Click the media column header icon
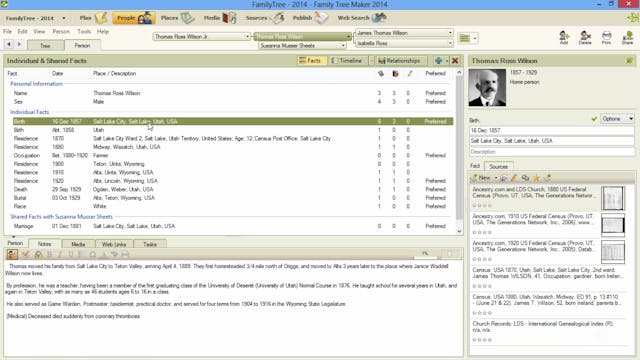 [395, 73]
